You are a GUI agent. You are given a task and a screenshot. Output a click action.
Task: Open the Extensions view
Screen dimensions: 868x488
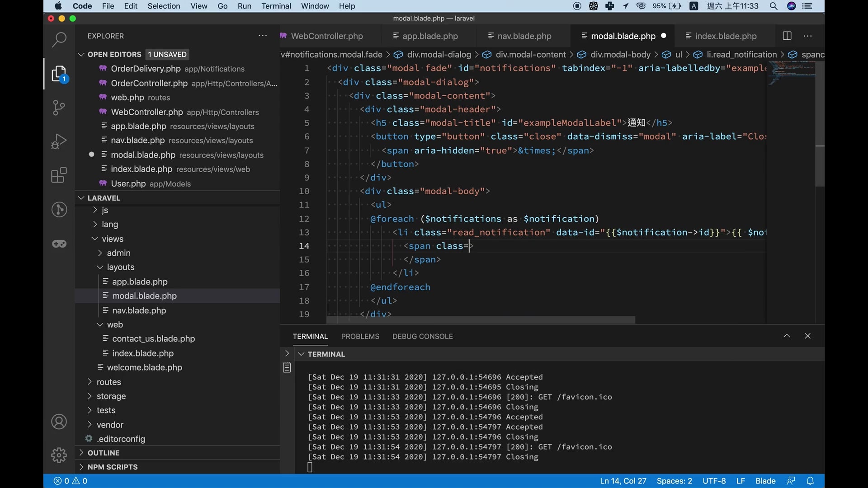(59, 175)
